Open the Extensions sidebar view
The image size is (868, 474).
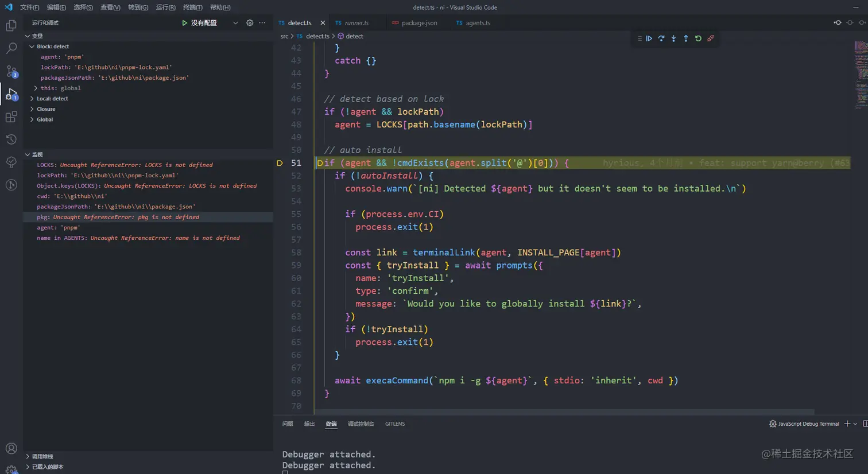[11, 117]
